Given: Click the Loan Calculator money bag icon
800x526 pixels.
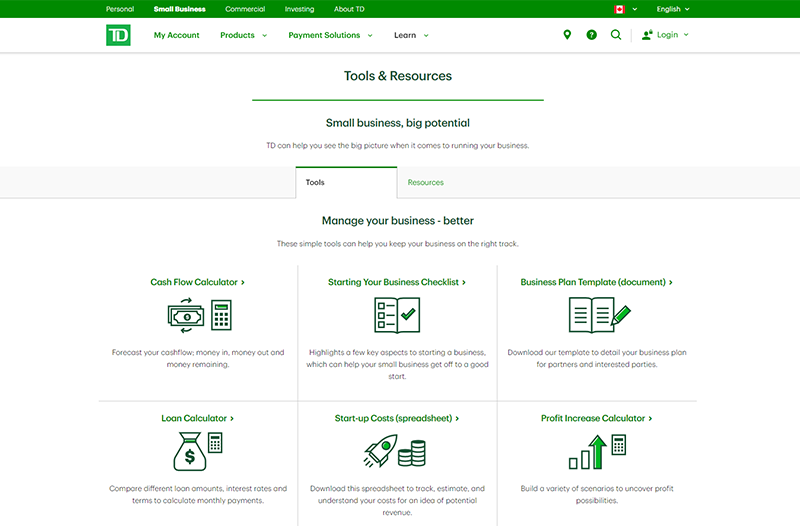Looking at the screenshot, I should click(198, 451).
